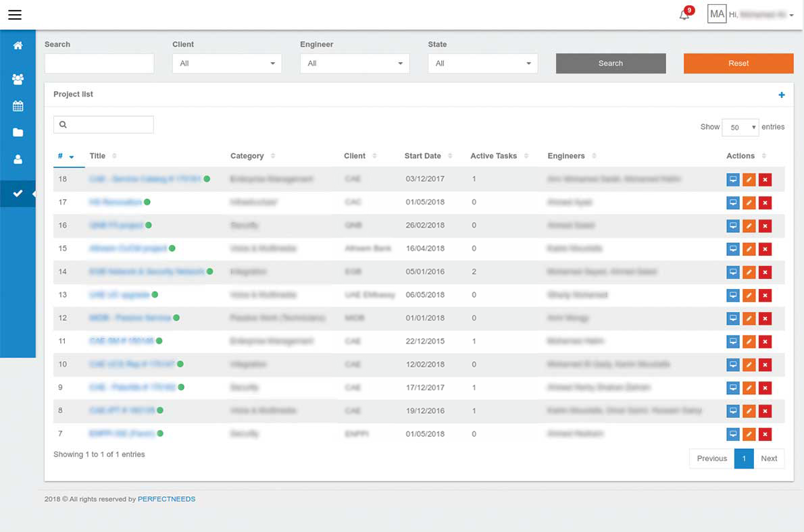Expand the Engineer filter dropdown
Image resolution: width=804 pixels, height=532 pixels.
(x=354, y=63)
